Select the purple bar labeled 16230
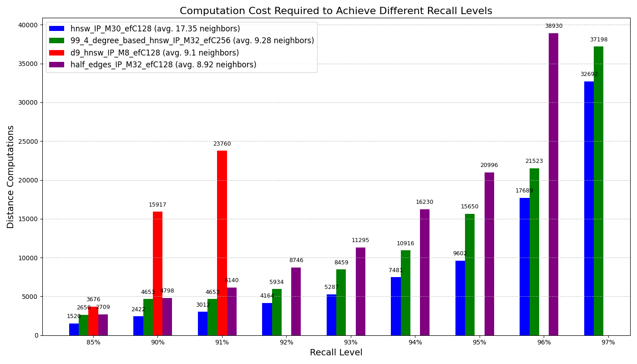This screenshot has height=364, width=637. point(425,272)
